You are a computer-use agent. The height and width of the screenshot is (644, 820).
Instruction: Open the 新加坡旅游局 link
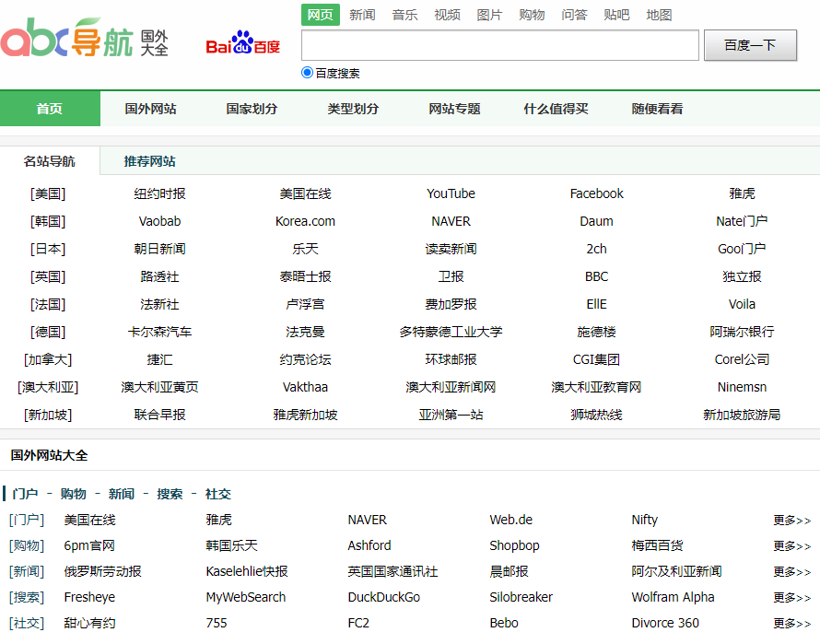pos(742,415)
